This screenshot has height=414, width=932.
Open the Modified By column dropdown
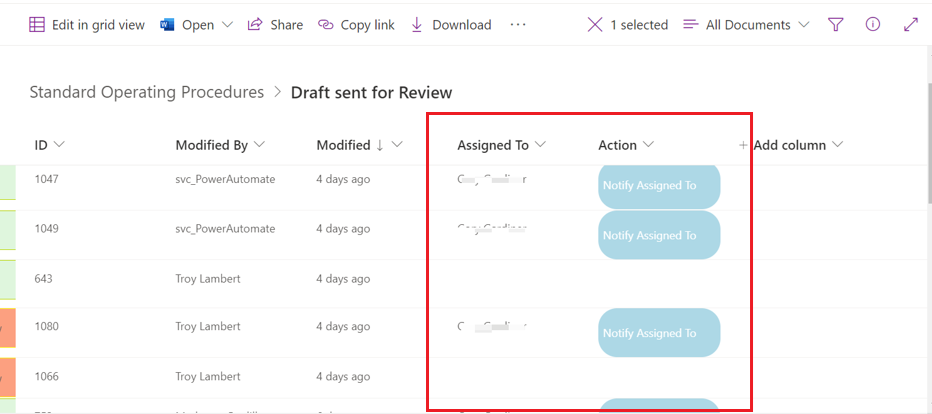[x=259, y=145]
